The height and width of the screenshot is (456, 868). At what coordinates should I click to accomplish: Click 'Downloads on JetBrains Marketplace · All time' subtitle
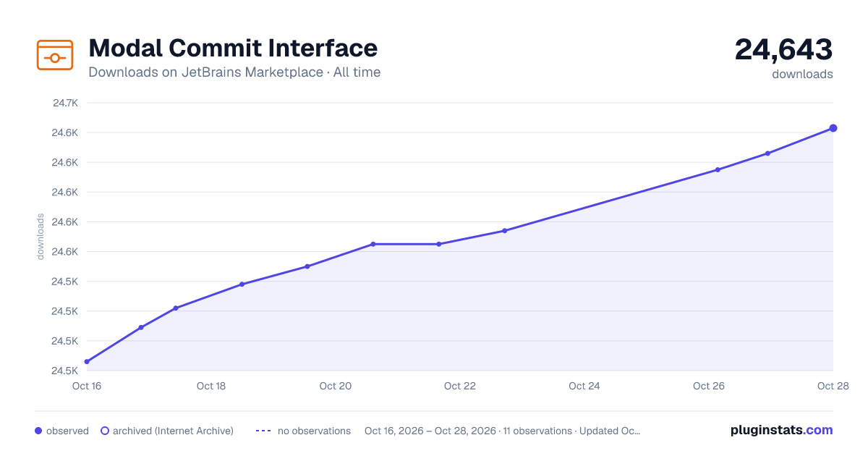coord(234,72)
